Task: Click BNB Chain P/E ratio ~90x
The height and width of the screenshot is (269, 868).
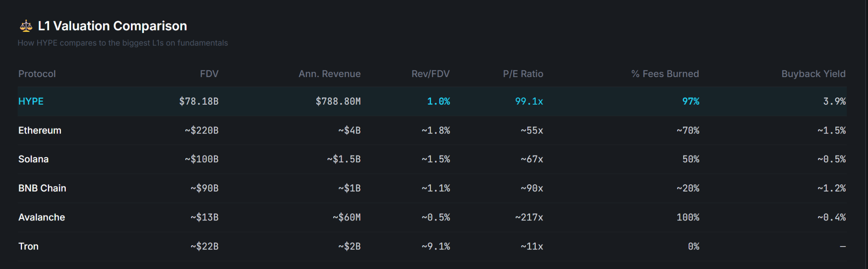Action: click(x=532, y=188)
